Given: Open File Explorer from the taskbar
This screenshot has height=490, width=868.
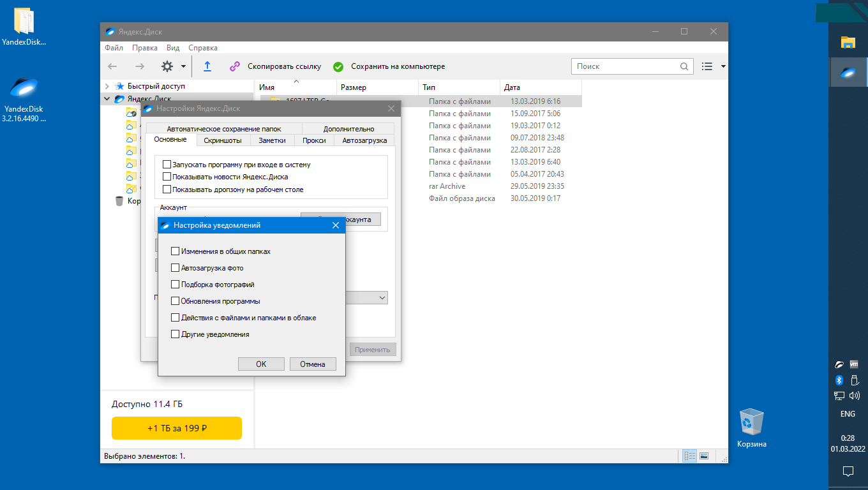Looking at the screenshot, I should point(848,43).
